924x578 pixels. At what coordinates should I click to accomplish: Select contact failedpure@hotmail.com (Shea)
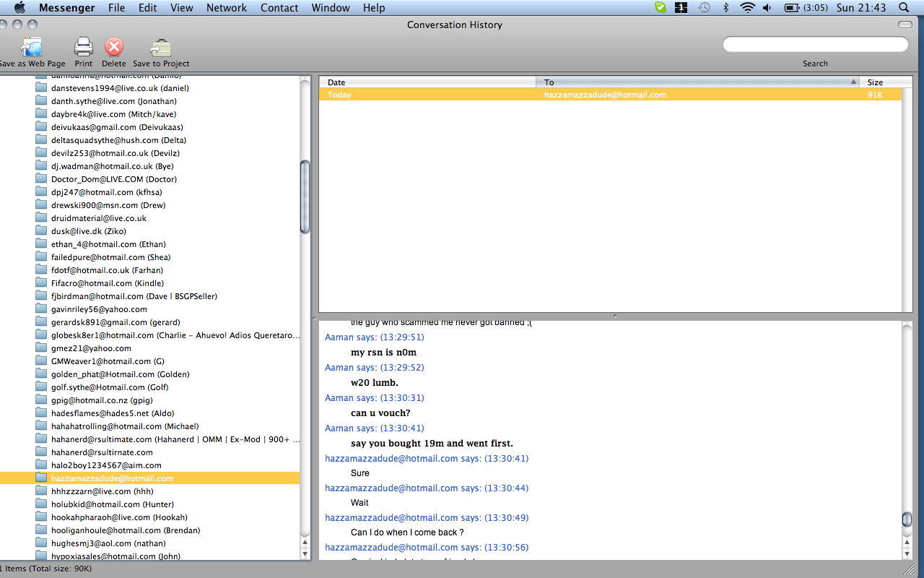pyautogui.click(x=111, y=257)
